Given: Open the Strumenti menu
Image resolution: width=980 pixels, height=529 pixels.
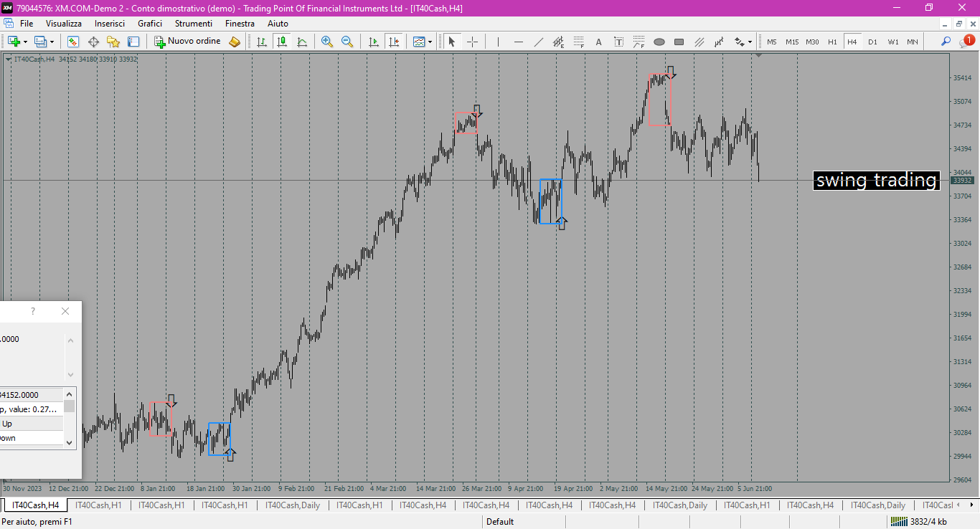Looking at the screenshot, I should 194,24.
